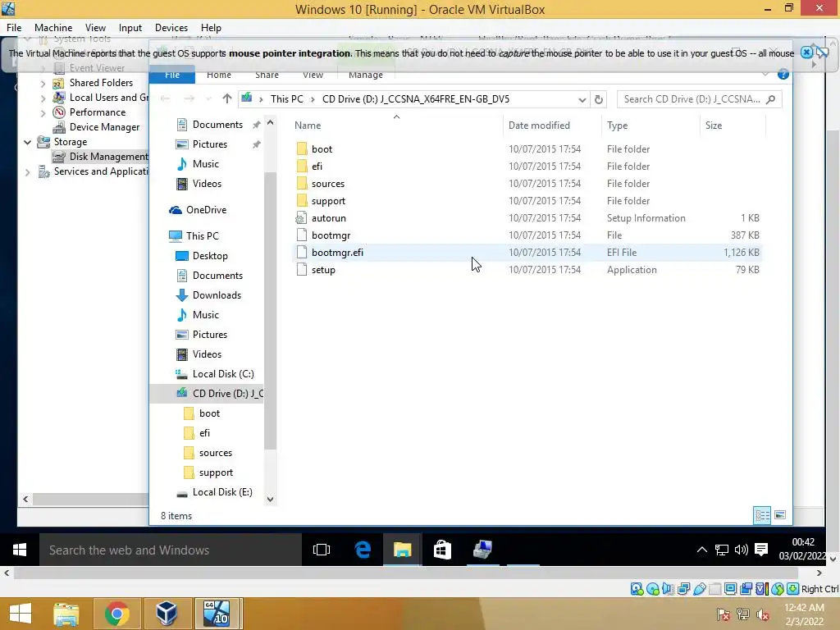Dismiss the mouse integration notification
Viewport: 840px width, 630px height.
(x=806, y=52)
